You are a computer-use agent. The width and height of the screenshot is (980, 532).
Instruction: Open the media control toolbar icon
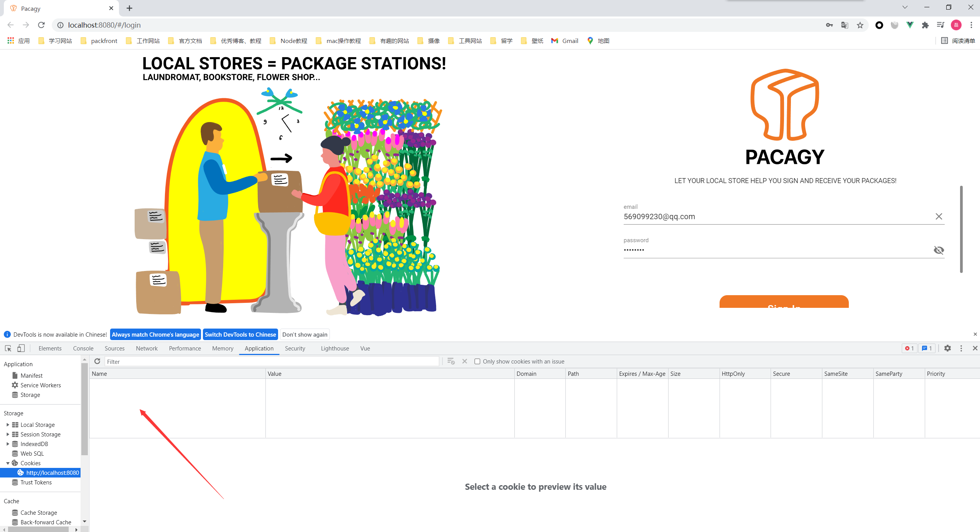coord(940,25)
